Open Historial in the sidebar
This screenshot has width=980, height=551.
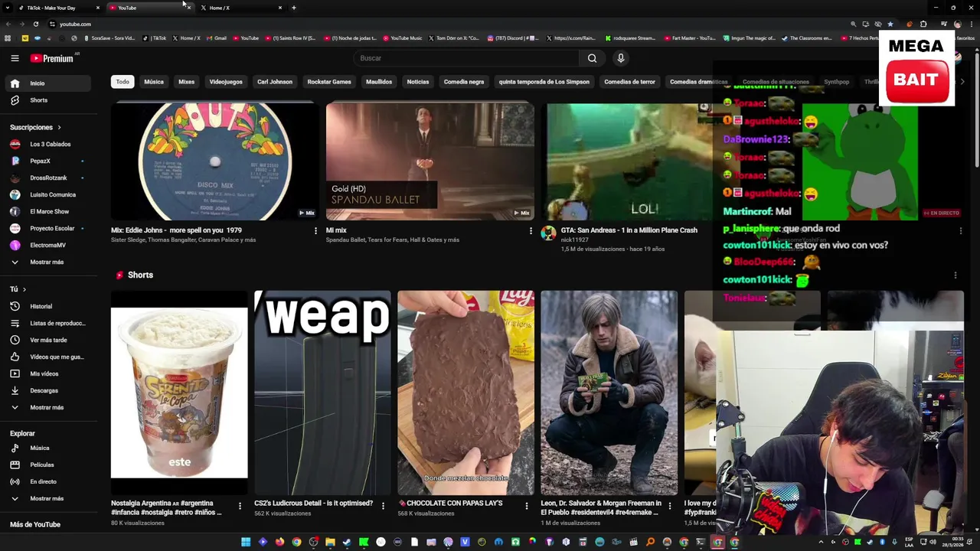50,306
